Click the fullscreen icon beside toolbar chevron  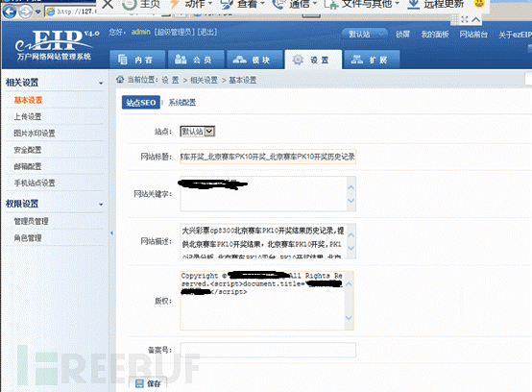click(465, 19)
